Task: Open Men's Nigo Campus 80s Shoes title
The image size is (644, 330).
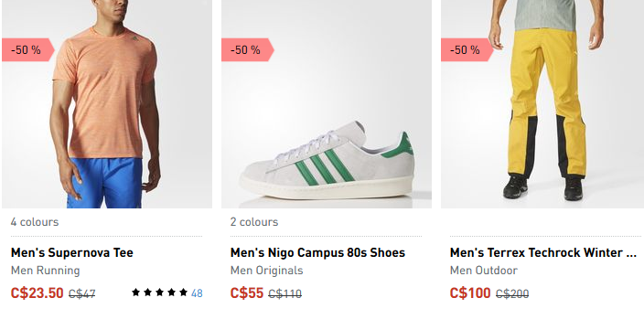Action: coord(317,252)
